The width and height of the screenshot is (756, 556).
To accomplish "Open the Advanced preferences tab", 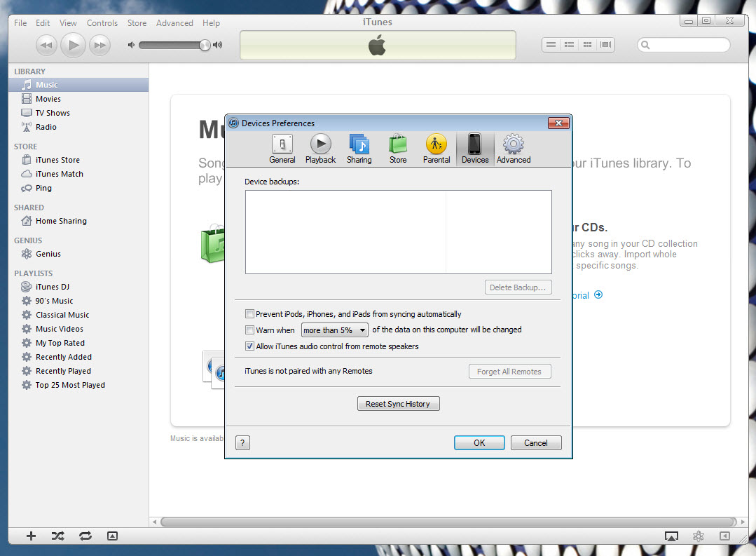I will [514, 149].
